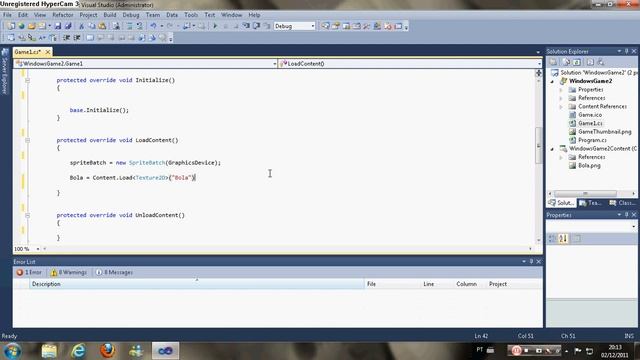
Task: Toggle auto-hide pin on Solution Explorer
Action: coord(627,51)
